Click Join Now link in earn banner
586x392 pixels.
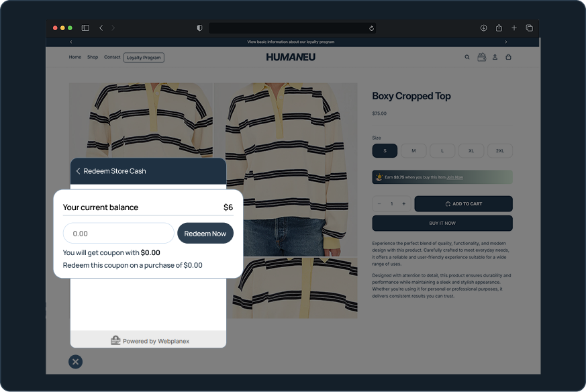point(455,177)
